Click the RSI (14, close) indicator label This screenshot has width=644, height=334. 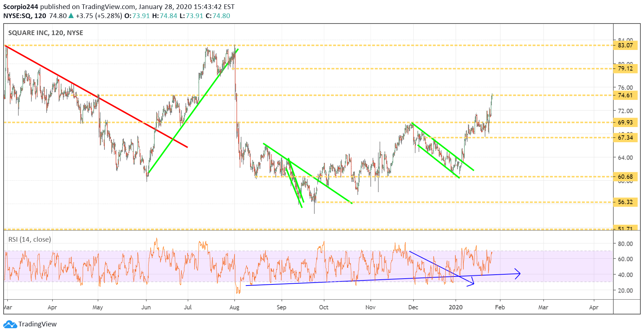(30, 239)
